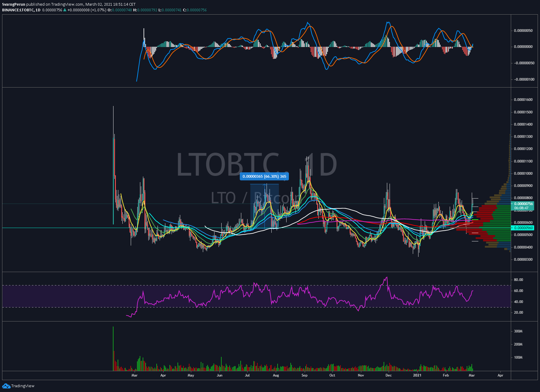Click price axis label 0.00001600
The width and height of the screenshot is (540, 392).
pyautogui.click(x=523, y=100)
